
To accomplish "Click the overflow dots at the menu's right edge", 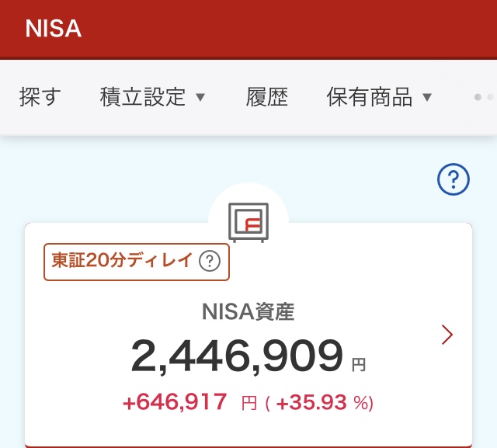I will coord(483,97).
